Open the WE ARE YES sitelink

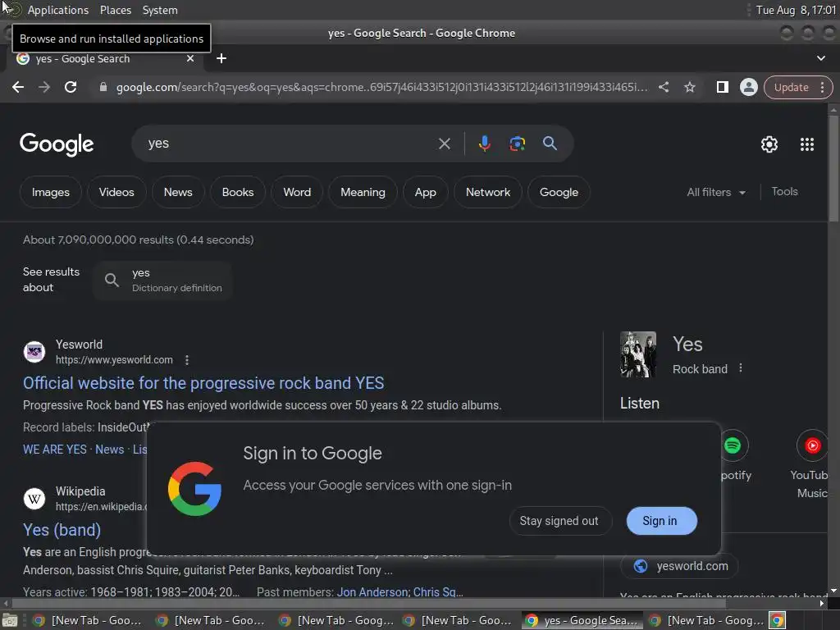click(55, 450)
